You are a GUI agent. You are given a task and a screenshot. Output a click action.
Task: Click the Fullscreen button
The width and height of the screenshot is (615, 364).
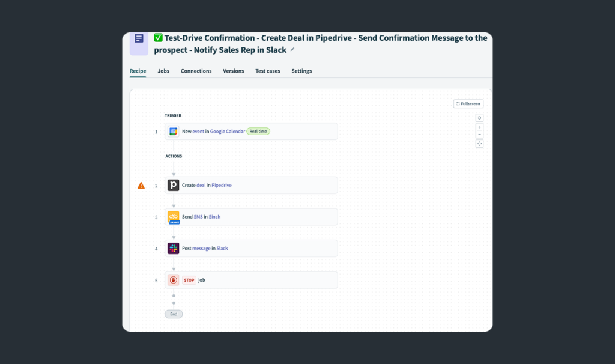click(468, 104)
